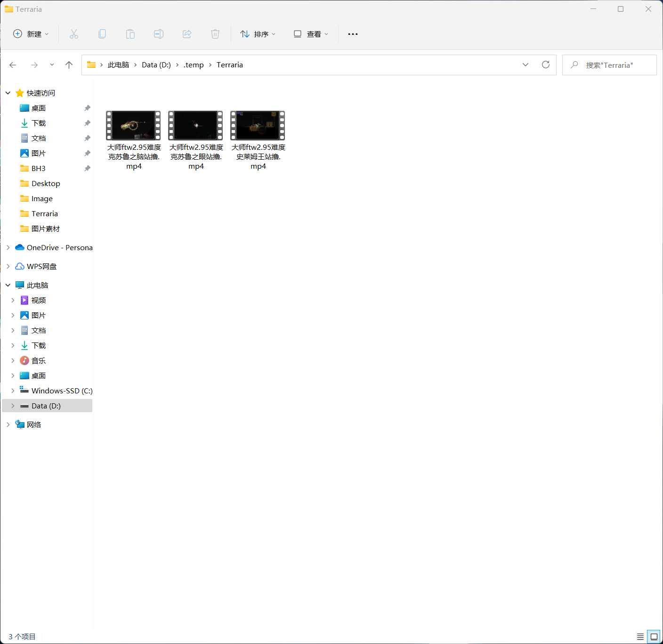Image resolution: width=663 pixels, height=644 pixels.
Task: Collapse the 此电脑 tree section
Action: tap(8, 285)
